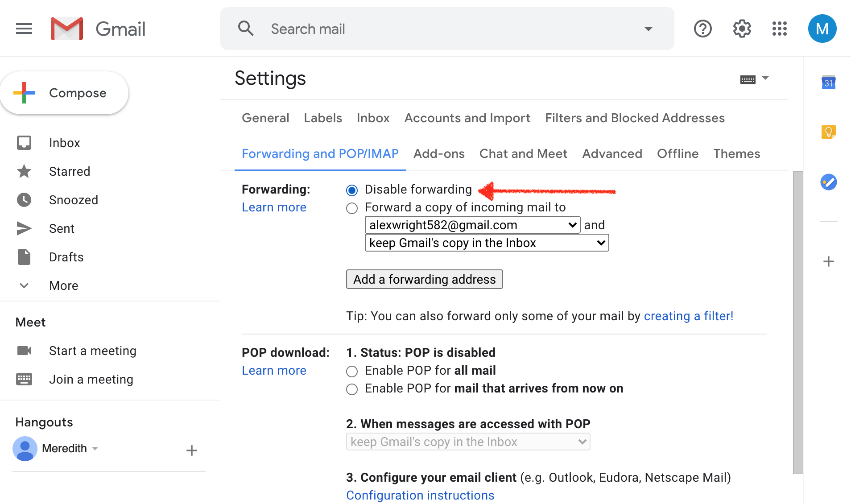Image resolution: width=851 pixels, height=504 pixels.
Task: Click Start a meeting
Action: click(x=93, y=351)
